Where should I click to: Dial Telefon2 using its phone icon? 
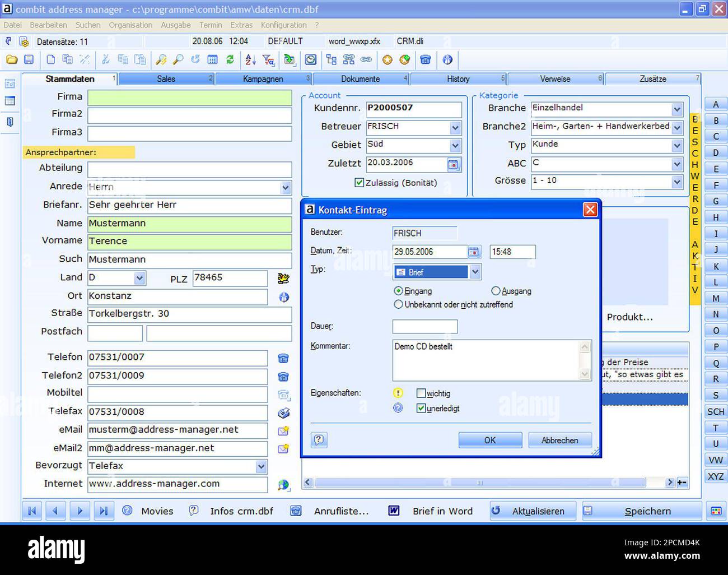(283, 377)
